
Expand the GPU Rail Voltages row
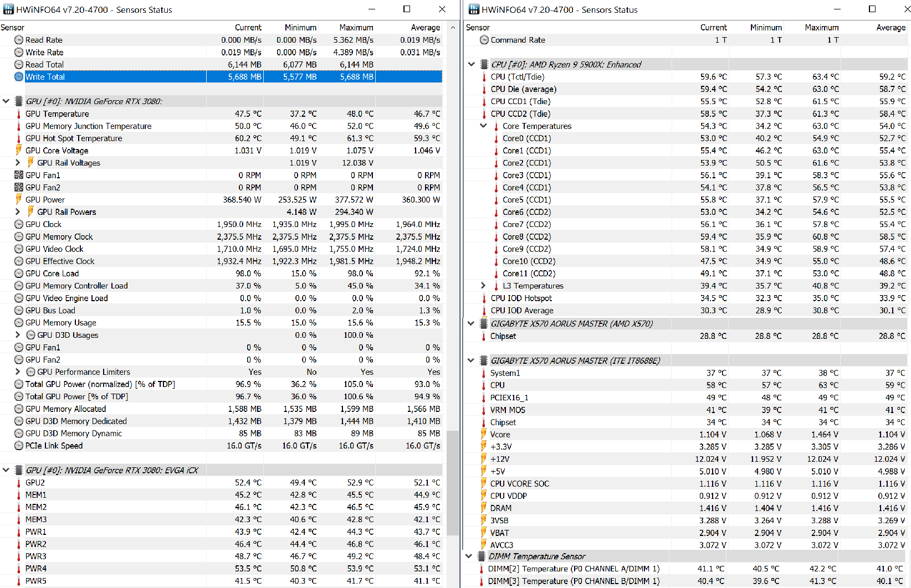tap(18, 163)
